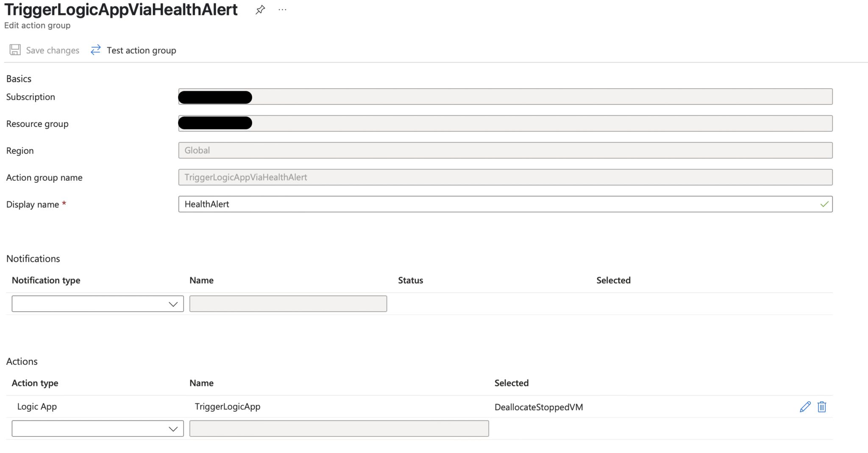Screen dimensions: 868x453
Task: Click the Region field showing Global
Action: point(505,150)
